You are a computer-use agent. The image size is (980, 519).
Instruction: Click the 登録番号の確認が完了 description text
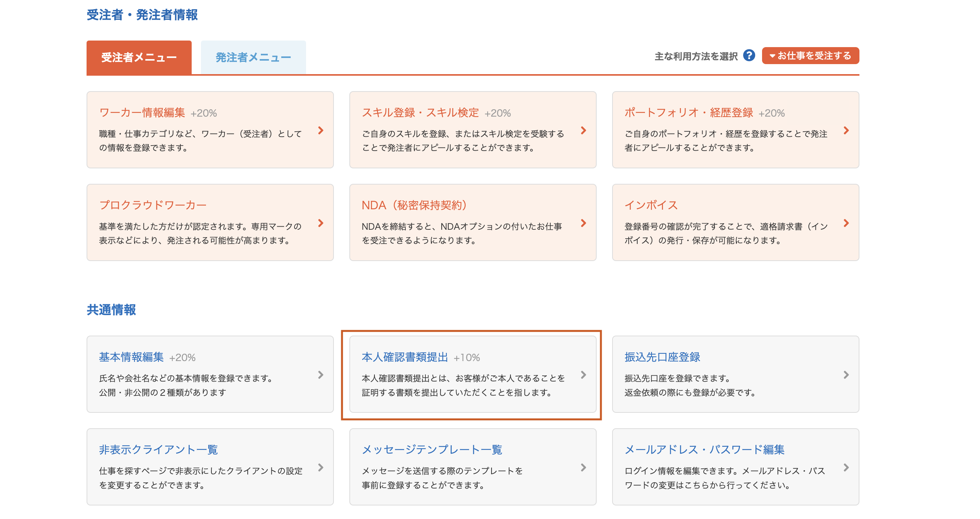coord(726,233)
